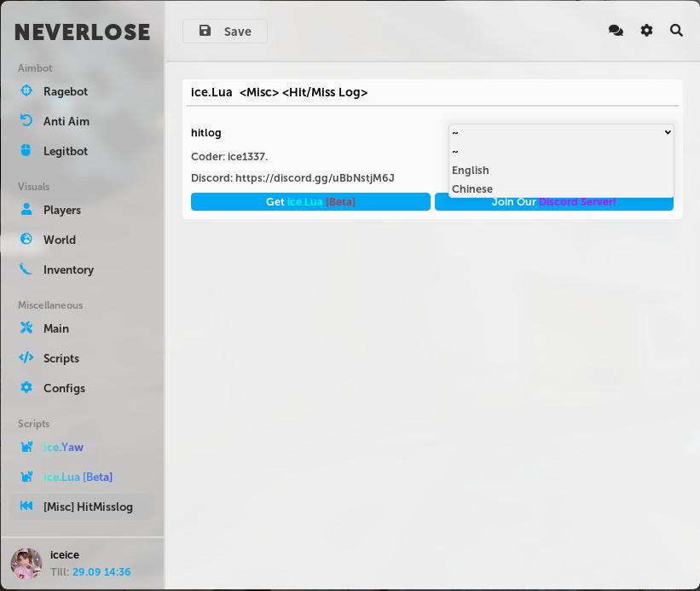Choose Chinese as the language
Screen dimensions: 700x591
click(471, 188)
